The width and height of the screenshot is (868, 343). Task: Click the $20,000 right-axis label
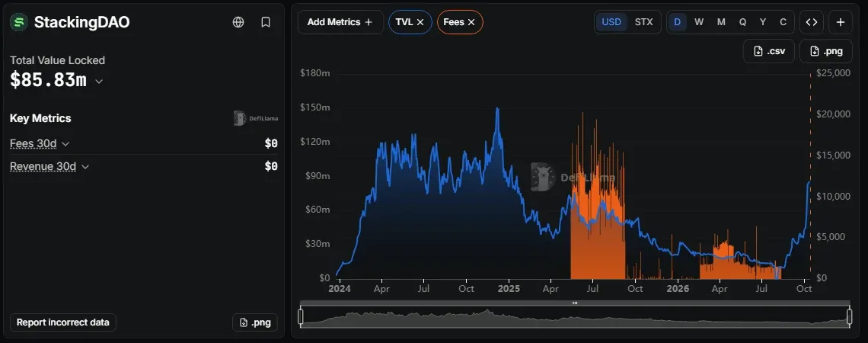pyautogui.click(x=834, y=114)
